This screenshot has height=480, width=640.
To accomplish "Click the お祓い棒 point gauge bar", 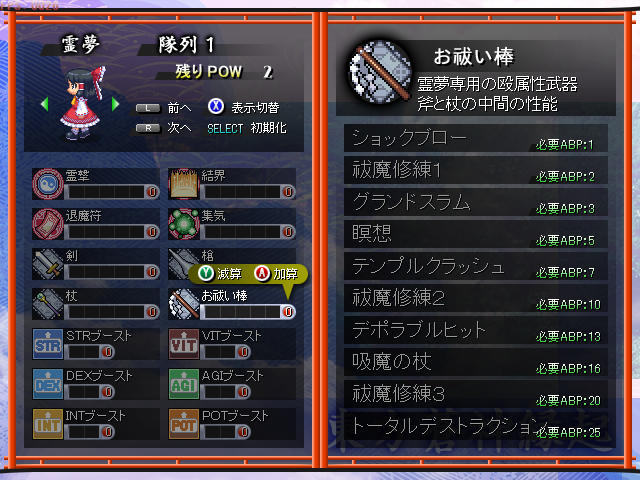I will (x=248, y=311).
